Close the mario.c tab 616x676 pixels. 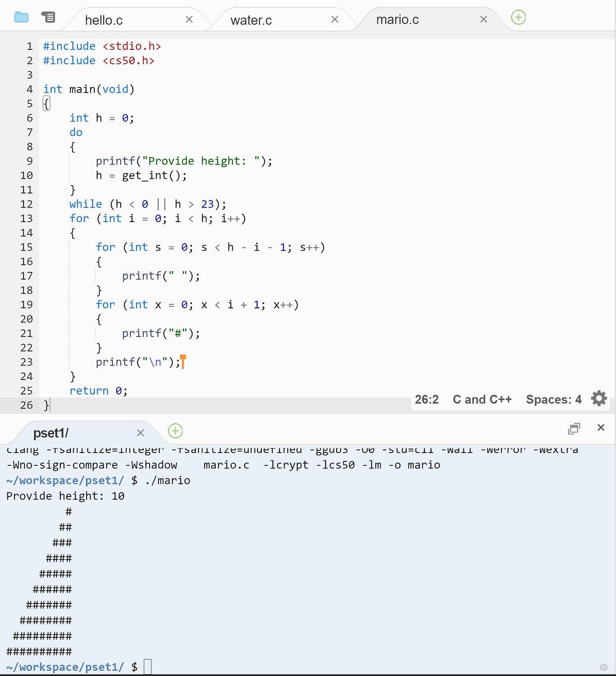point(484,19)
